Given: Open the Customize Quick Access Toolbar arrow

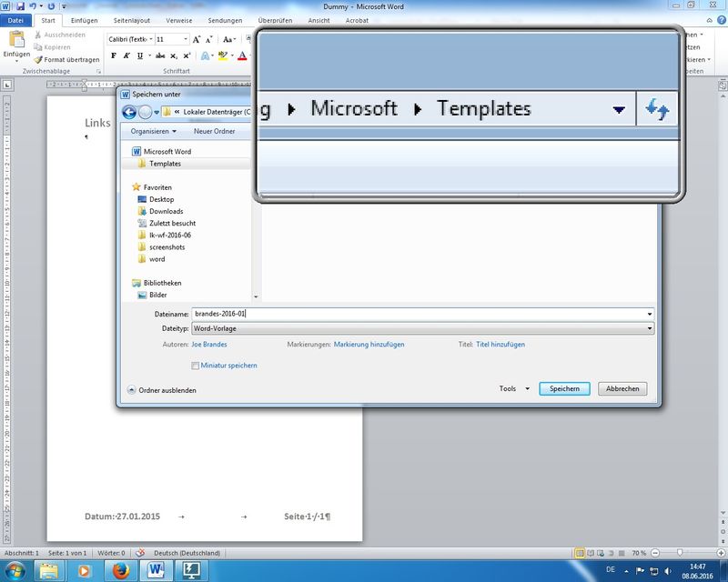Looking at the screenshot, I should (x=64, y=6).
